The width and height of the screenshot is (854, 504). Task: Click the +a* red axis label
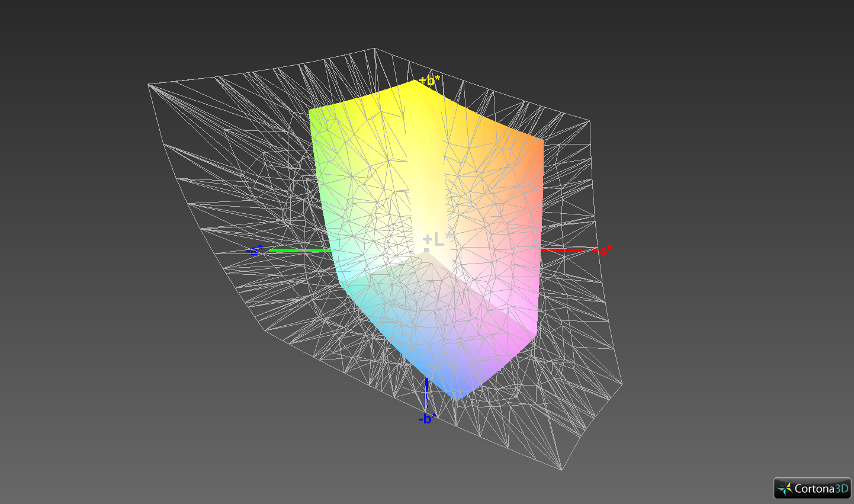tap(602, 250)
